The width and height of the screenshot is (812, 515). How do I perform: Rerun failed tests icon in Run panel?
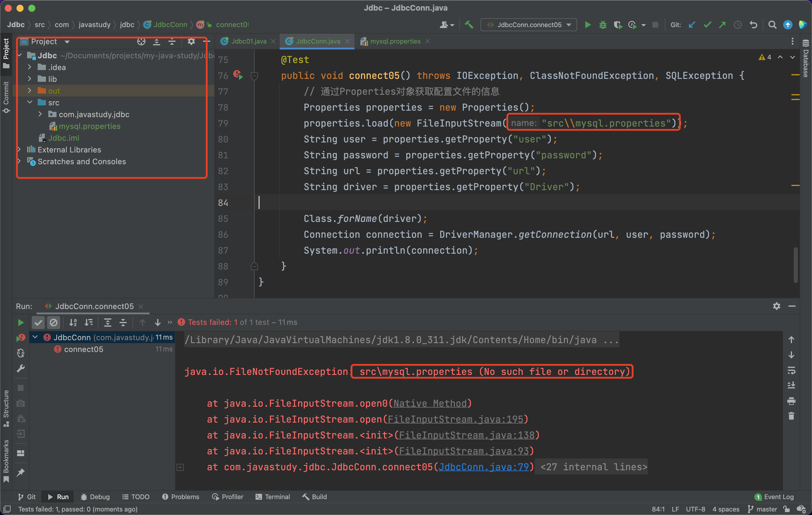tap(21, 337)
